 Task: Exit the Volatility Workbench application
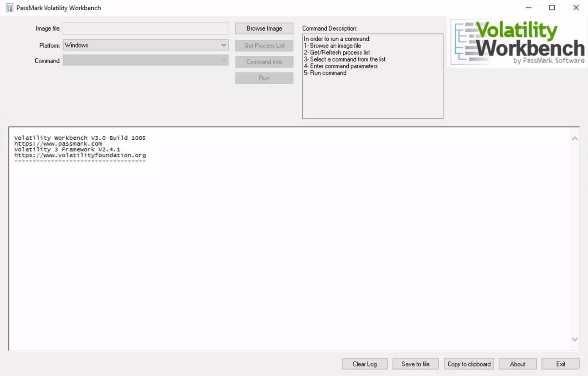point(560,364)
